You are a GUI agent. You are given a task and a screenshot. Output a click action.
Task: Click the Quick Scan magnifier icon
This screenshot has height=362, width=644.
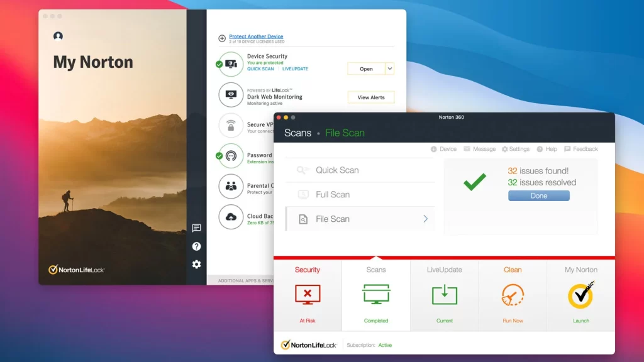pos(302,170)
